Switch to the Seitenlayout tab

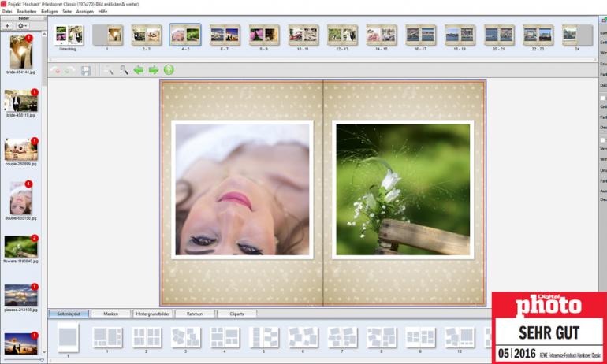pos(69,314)
